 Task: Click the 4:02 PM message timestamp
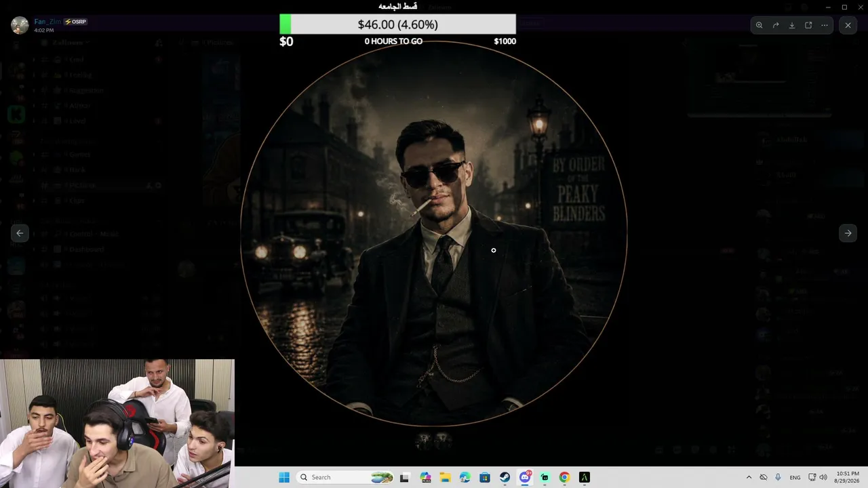[x=44, y=30]
